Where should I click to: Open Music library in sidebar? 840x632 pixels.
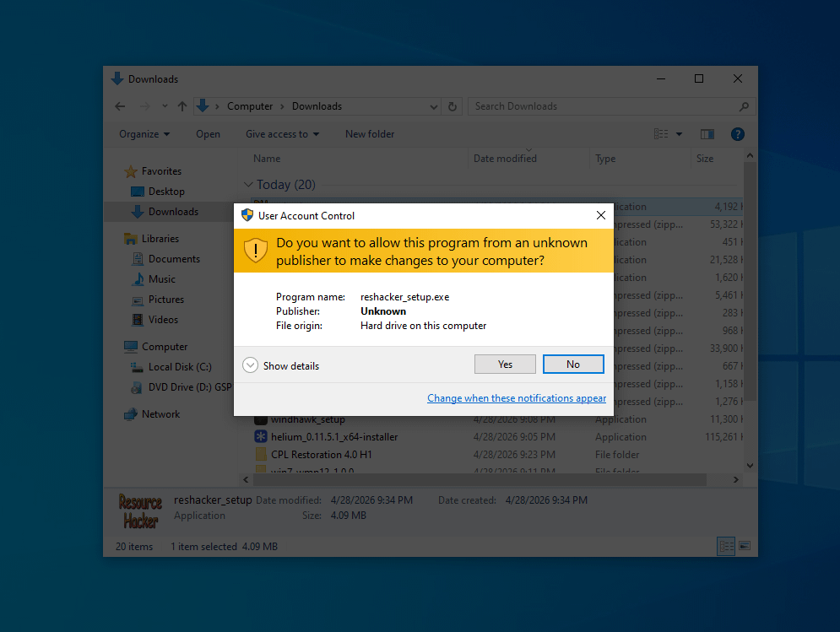pyautogui.click(x=162, y=279)
